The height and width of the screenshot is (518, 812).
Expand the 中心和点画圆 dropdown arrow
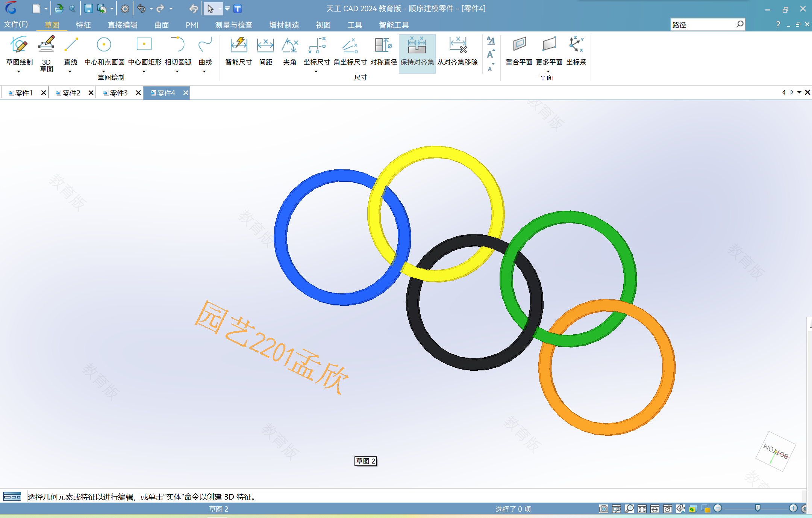point(104,71)
